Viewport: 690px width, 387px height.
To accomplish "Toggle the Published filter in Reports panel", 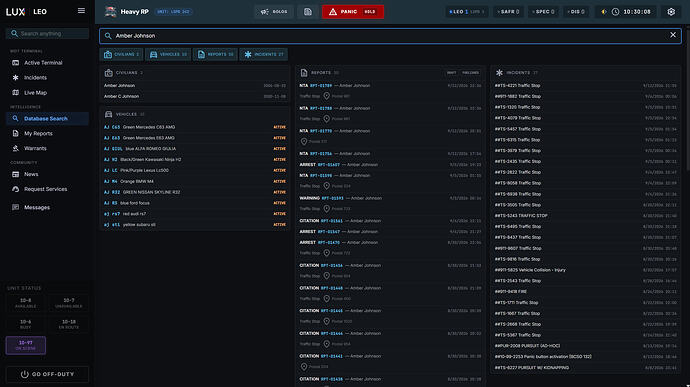I will click(x=470, y=73).
